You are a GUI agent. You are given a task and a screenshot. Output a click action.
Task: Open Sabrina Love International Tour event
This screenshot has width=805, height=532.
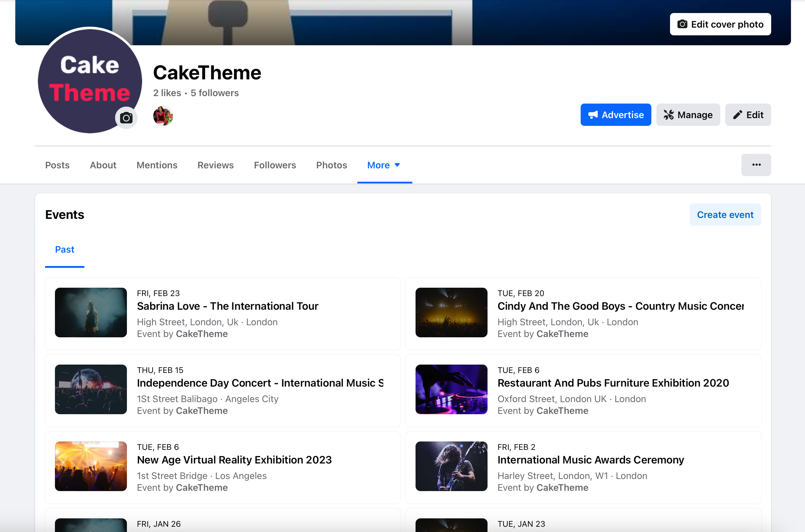(227, 306)
